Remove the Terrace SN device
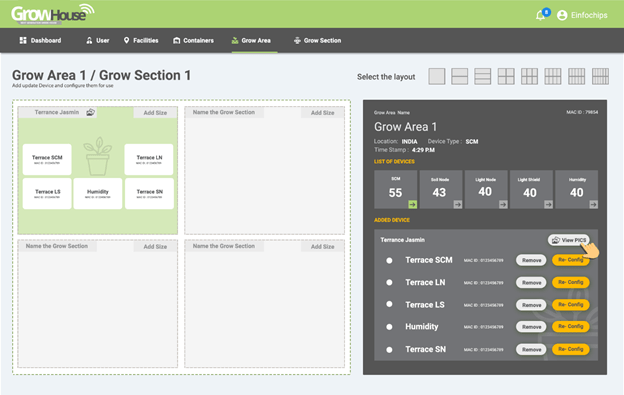The height and width of the screenshot is (395, 624). tap(531, 349)
